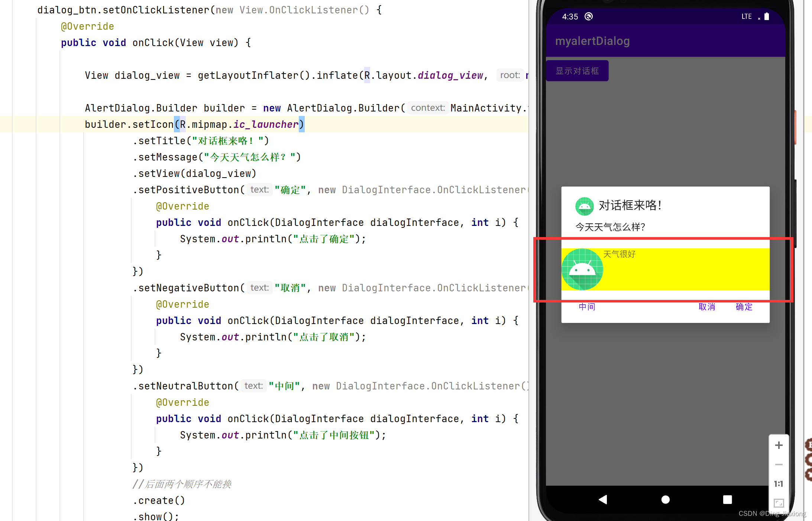The width and height of the screenshot is (812, 521).
Task: Tap the Android home circle button
Action: point(666,499)
